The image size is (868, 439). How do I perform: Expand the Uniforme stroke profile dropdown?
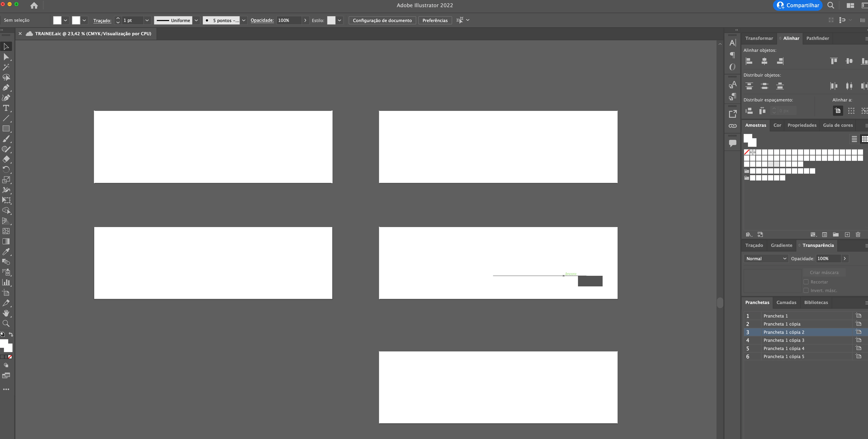pos(196,20)
